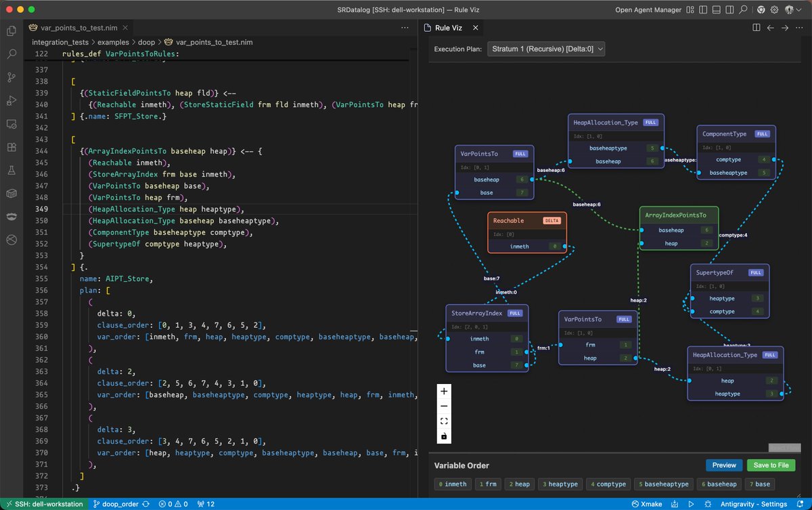This screenshot has width=812, height=510.
Task: Click Save to File button
Action: (771, 465)
